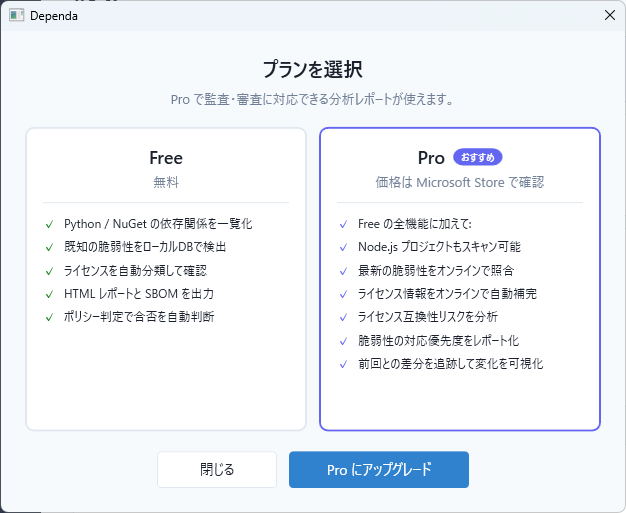Viewport: 626px width, 513px height.
Task: Click the Dependa window title text
Action: tap(54, 16)
